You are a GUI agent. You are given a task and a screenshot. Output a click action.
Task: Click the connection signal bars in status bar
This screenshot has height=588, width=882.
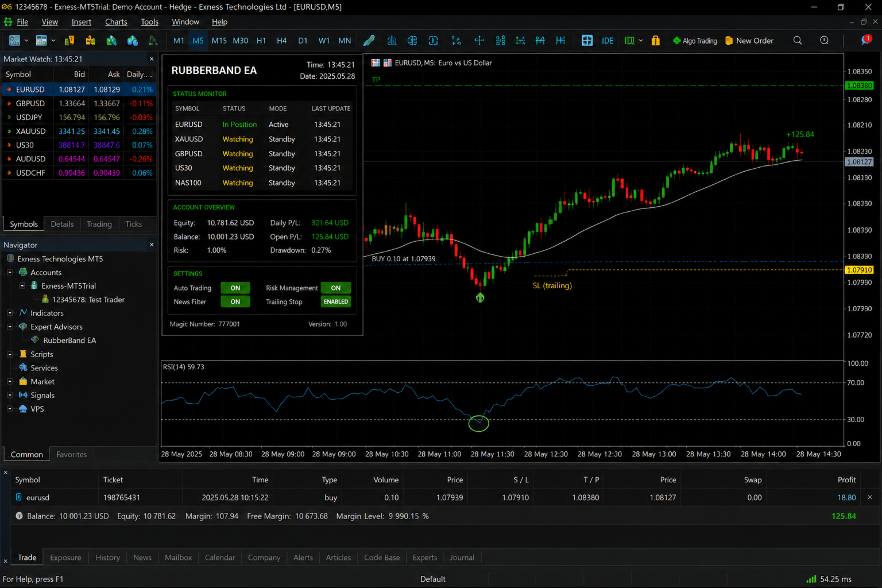coord(811,579)
